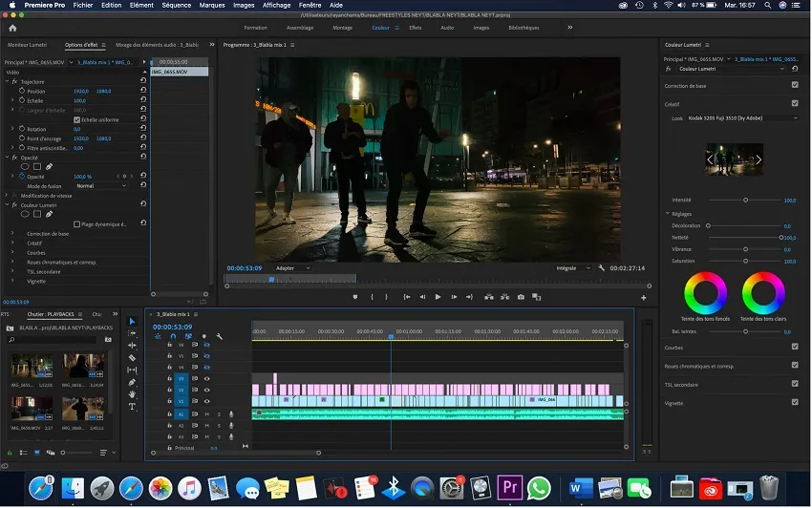The height and width of the screenshot is (508, 812).
Task: Switch to the Effets workspace tab
Action: click(x=415, y=28)
